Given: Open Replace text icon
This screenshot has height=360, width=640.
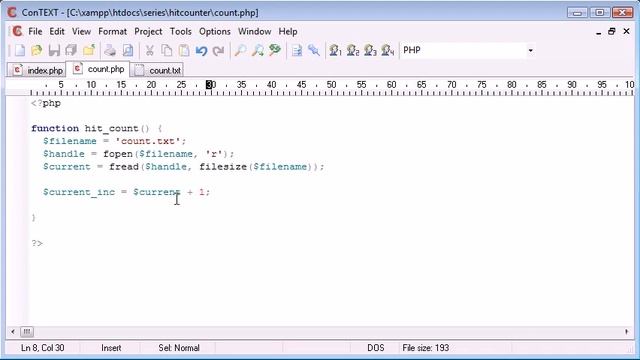Looking at the screenshot, I should (x=275, y=51).
